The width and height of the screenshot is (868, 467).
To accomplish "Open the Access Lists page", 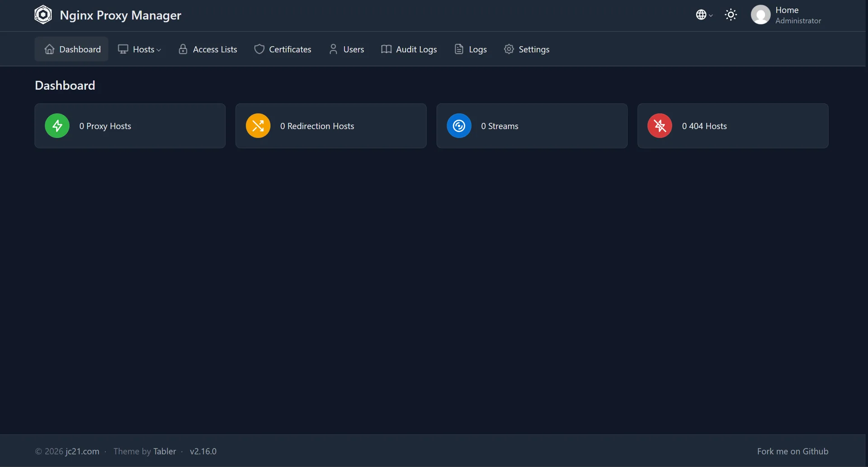I will point(208,49).
